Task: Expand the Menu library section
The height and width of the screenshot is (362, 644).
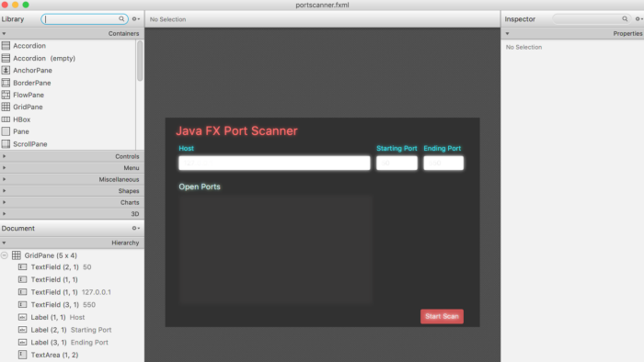Action: coord(4,167)
